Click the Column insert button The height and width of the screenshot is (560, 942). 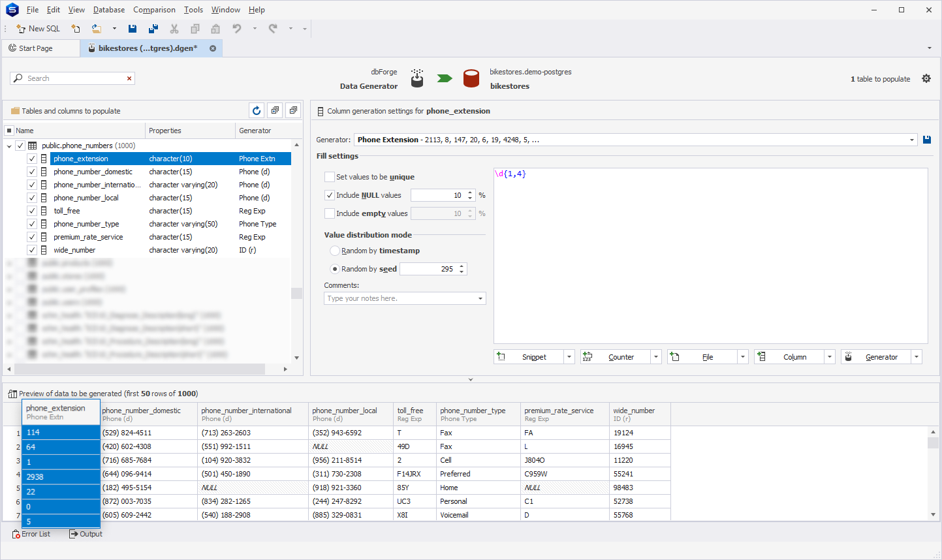[x=789, y=357]
